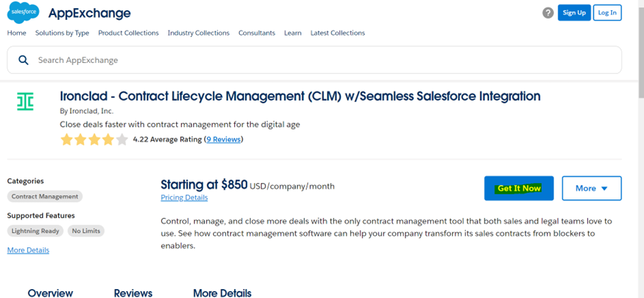The image size is (644, 298).
Task: Open Solutions by Type menu
Action: 62,33
